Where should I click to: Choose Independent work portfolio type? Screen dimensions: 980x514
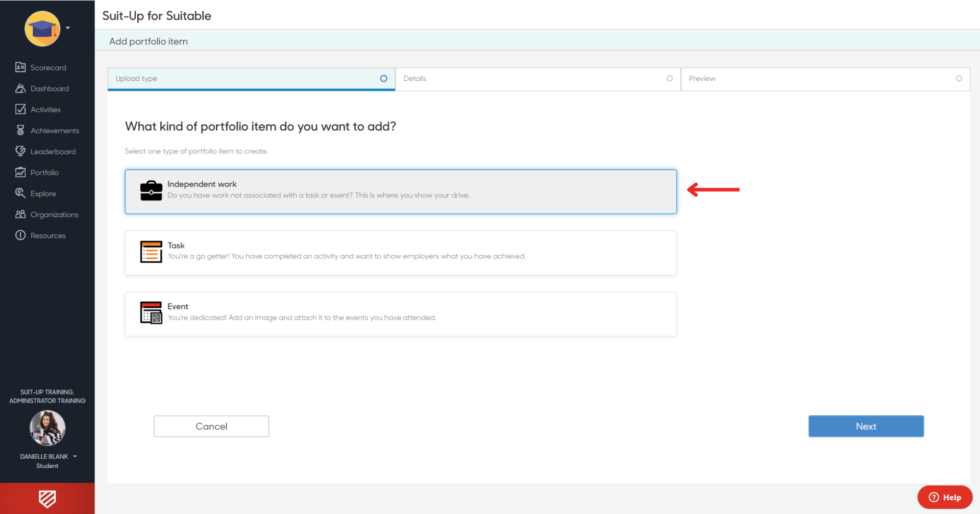[401, 192]
